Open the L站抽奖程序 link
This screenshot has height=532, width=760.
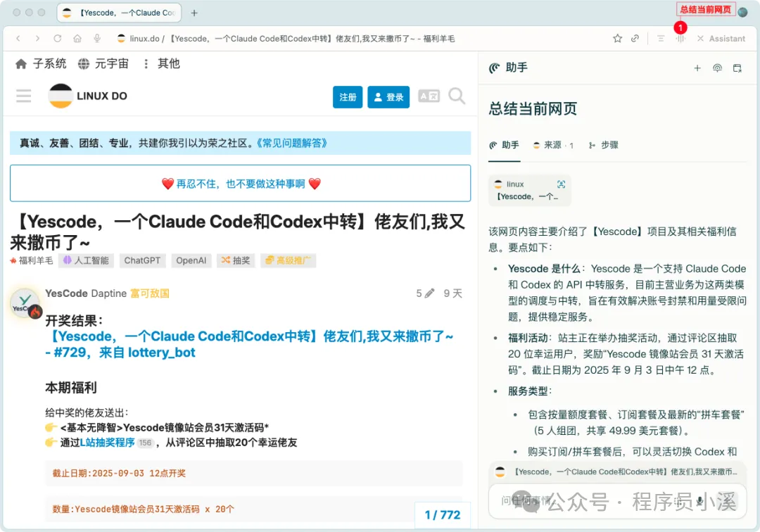107,443
